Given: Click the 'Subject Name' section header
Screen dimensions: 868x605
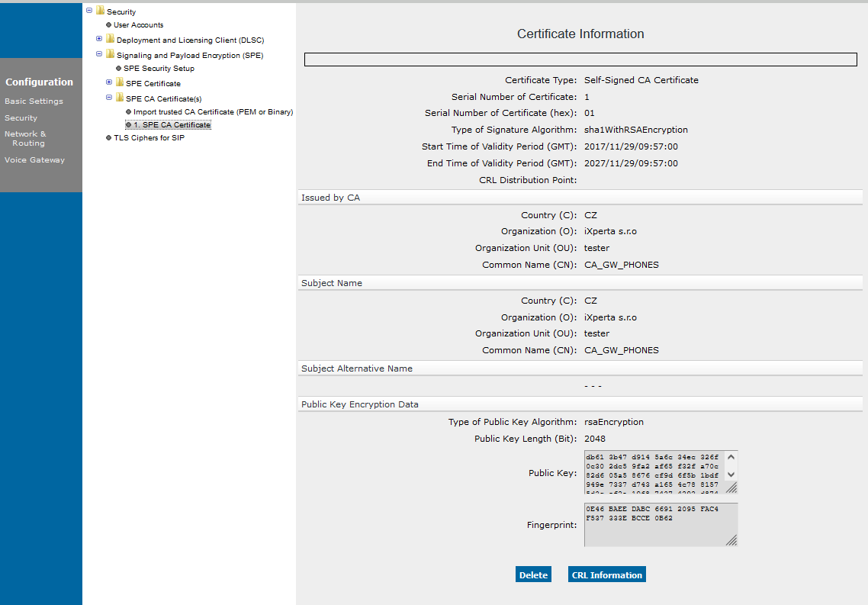Looking at the screenshot, I should pos(580,283).
